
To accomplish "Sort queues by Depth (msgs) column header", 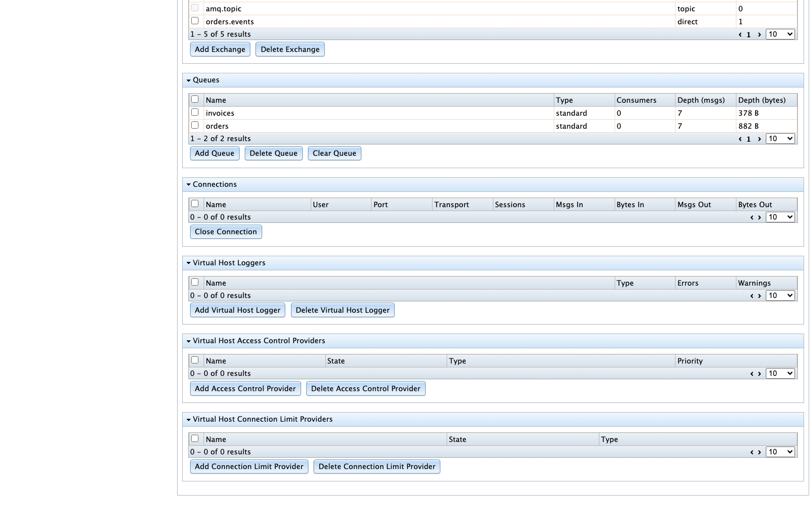I will pos(705,100).
